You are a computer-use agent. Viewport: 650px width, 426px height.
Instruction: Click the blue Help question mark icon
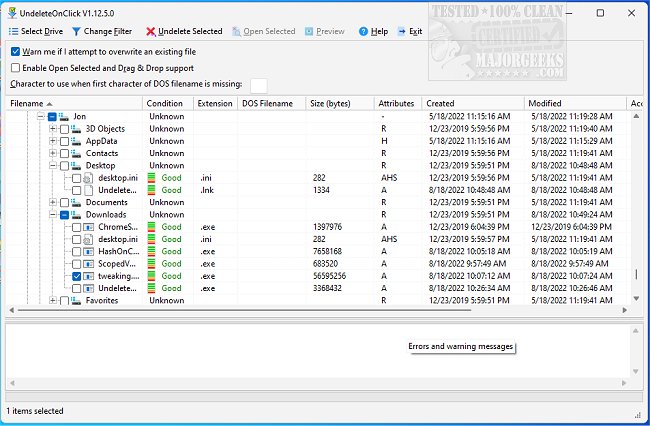tap(364, 31)
